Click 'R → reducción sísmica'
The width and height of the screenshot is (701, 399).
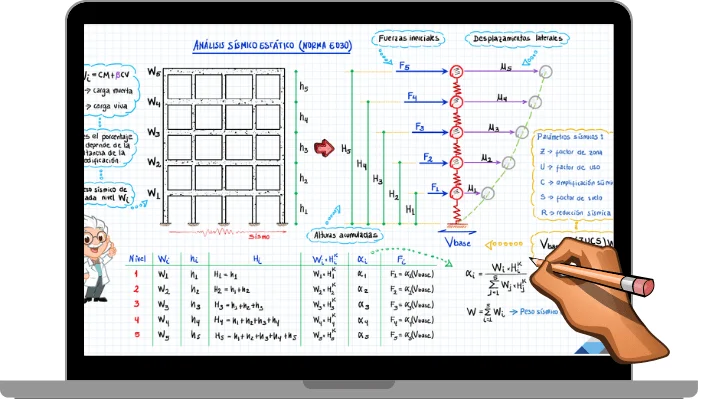(x=576, y=213)
